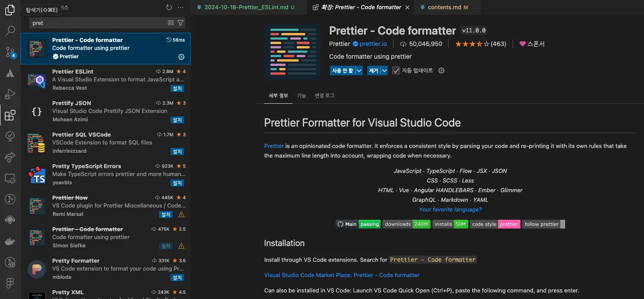This screenshot has width=644, height=299.
Task: Click the sponsor (스폰서) heart link
Action: [x=532, y=44]
